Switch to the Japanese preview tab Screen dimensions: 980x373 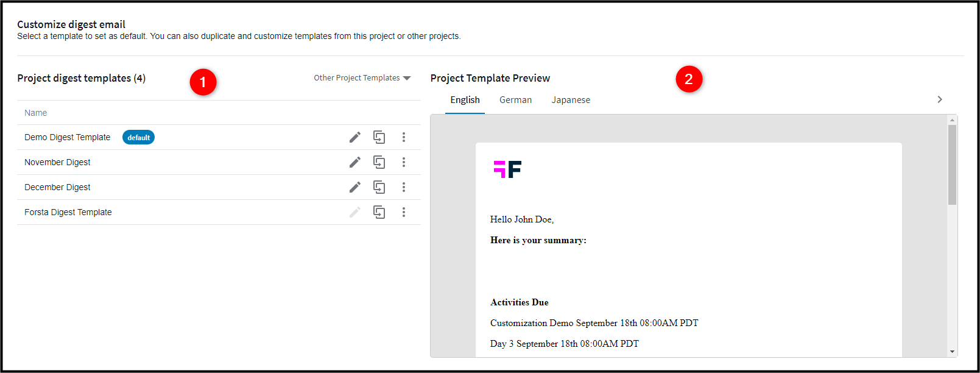(571, 100)
